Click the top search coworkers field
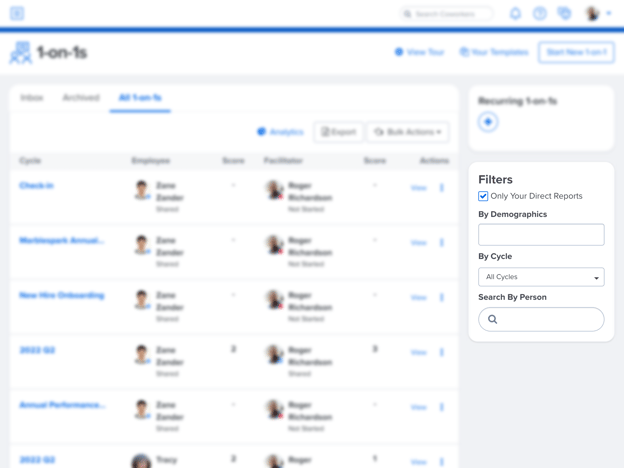The height and width of the screenshot is (468, 624). click(x=446, y=14)
